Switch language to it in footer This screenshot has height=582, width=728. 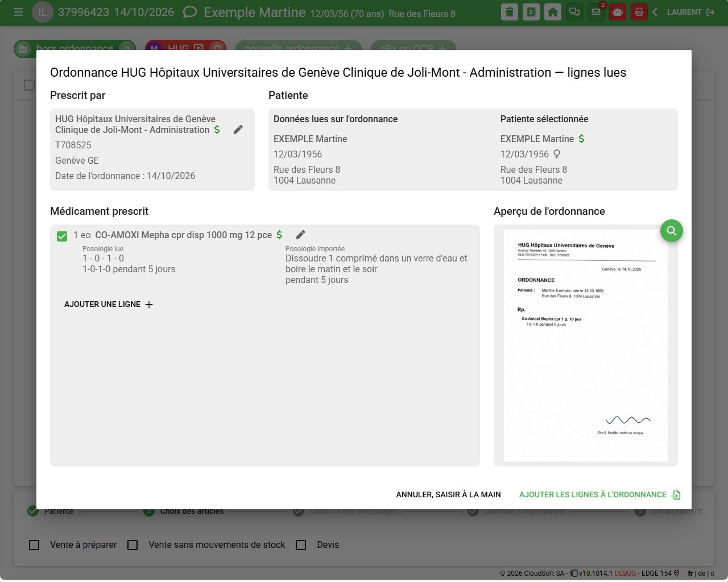pos(712,573)
